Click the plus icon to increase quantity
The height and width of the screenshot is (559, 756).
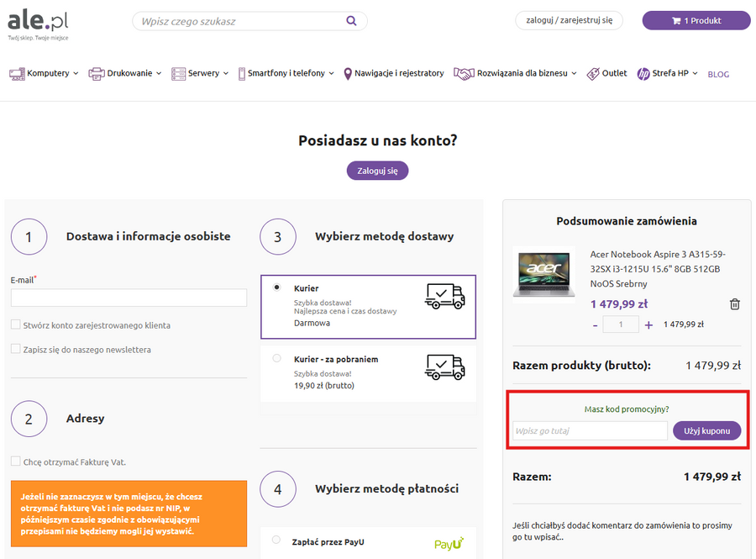(648, 324)
